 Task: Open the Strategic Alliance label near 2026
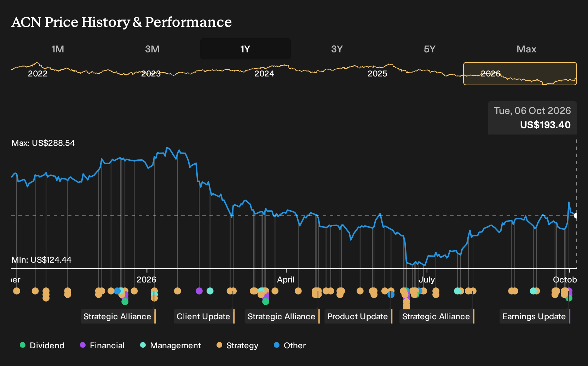click(x=118, y=316)
